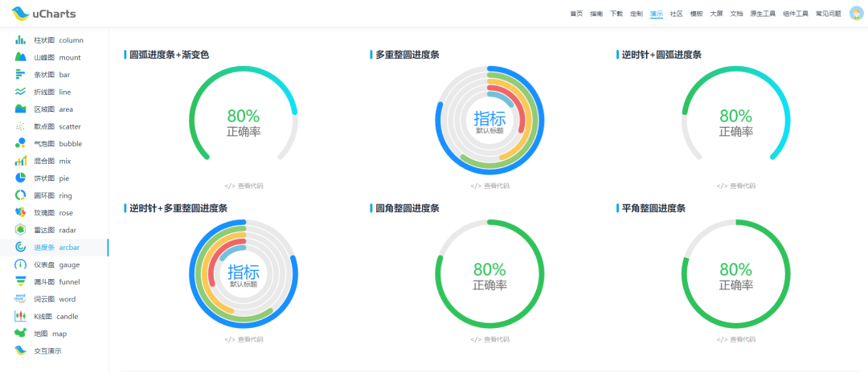Open the pie chart icon entry

coord(21,178)
